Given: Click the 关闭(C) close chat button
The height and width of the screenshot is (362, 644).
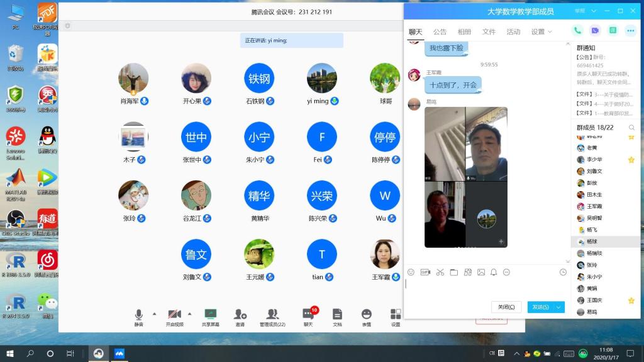Looking at the screenshot, I should (506, 307).
